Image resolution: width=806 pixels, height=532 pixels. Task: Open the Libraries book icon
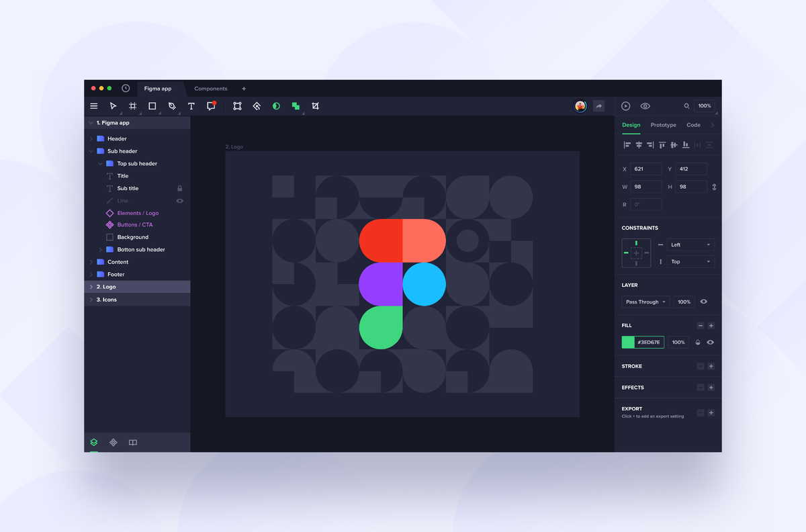[x=133, y=443]
